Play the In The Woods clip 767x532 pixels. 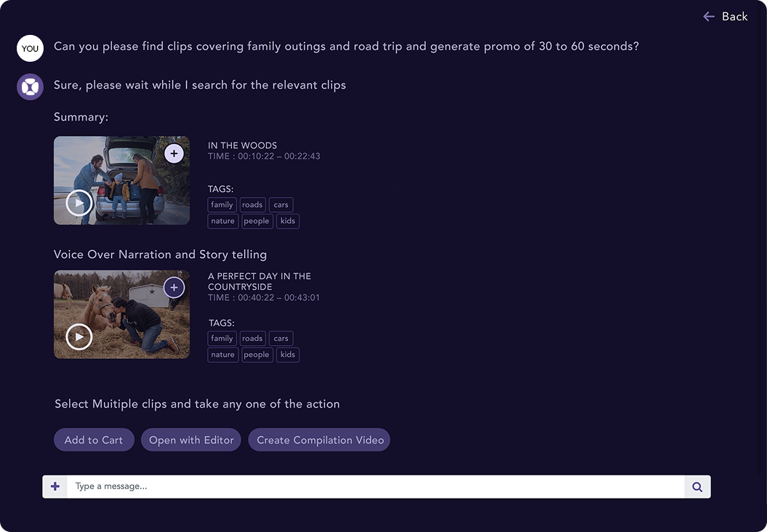click(x=79, y=203)
